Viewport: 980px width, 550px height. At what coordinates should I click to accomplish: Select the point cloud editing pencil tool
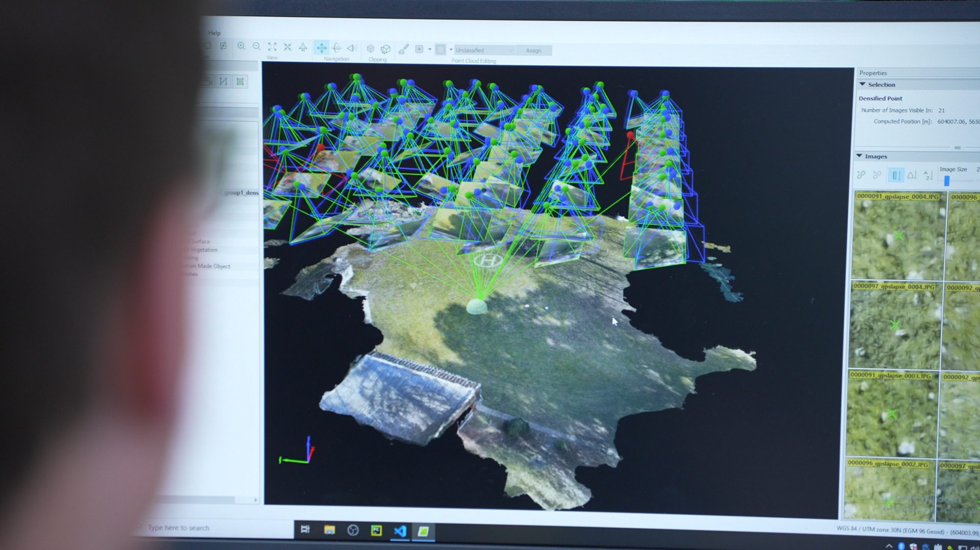(x=403, y=49)
